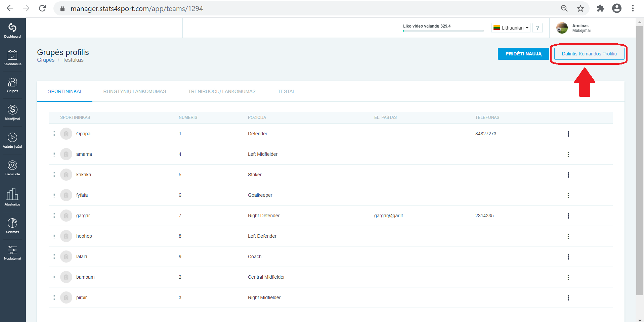The image size is (644, 322).
Task: Click the gargar@gar.lt email cell
Action: 389,216
